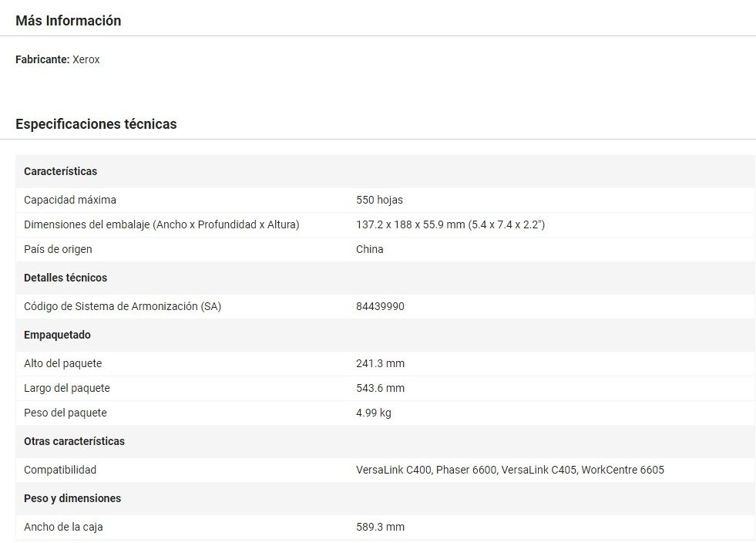Click the '550 hojas' value

pyautogui.click(x=379, y=200)
